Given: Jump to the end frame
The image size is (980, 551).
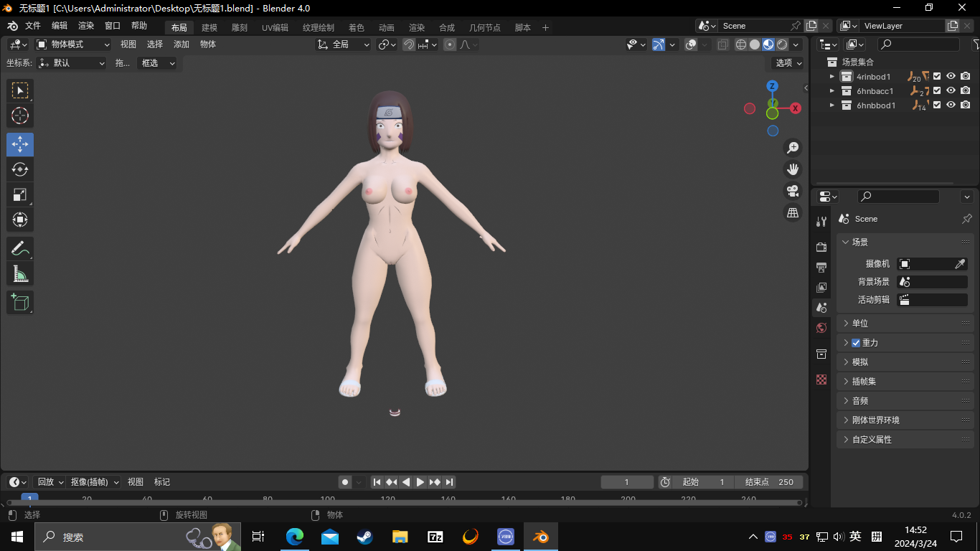Looking at the screenshot, I should (449, 482).
